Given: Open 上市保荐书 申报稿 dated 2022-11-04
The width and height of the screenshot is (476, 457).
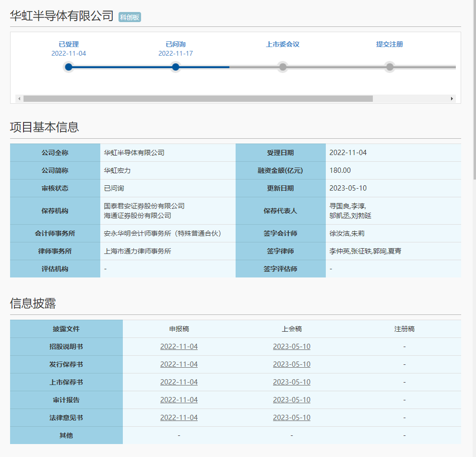Looking at the screenshot, I should click(178, 382).
